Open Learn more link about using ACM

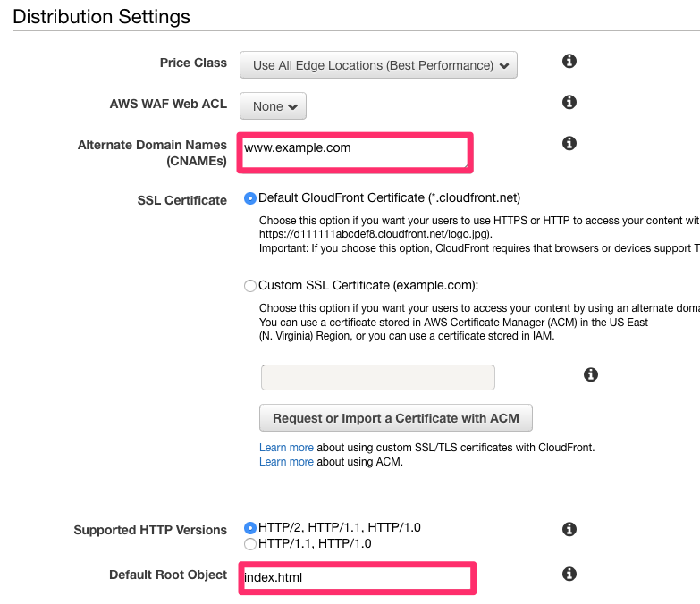[286, 462]
